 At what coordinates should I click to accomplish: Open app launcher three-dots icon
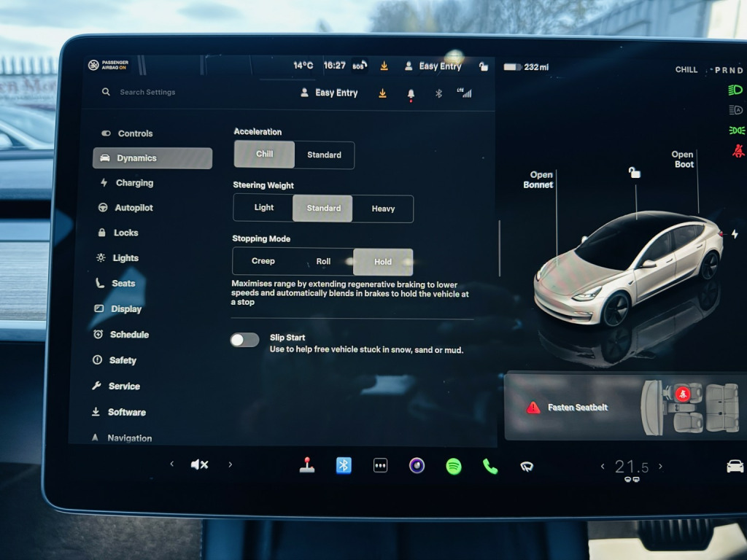click(380, 465)
